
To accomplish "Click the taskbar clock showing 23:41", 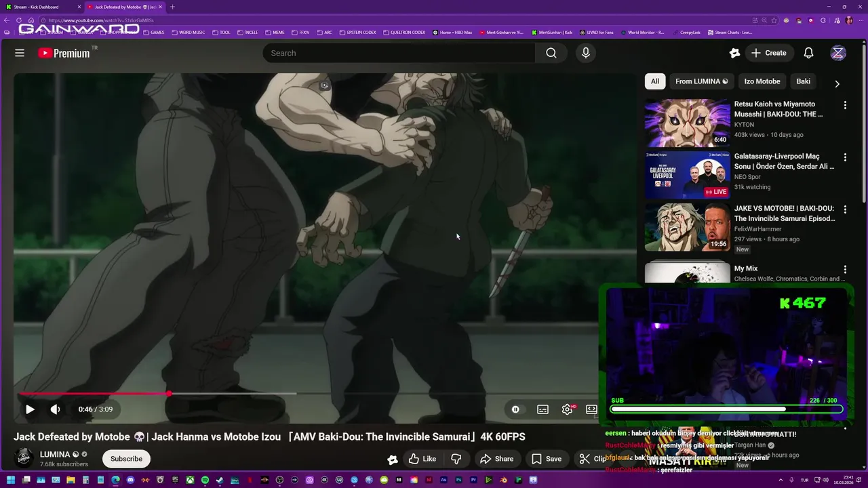I will tap(843, 480).
